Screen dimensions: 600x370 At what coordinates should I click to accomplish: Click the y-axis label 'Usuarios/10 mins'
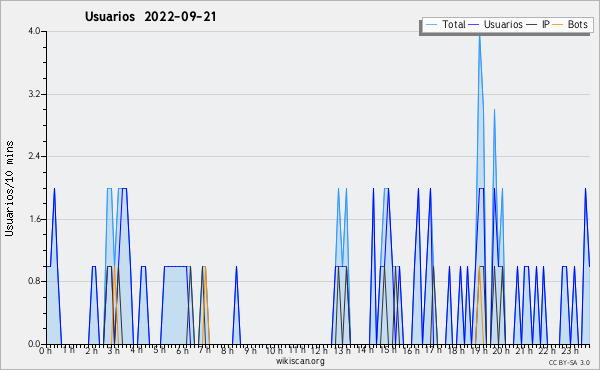coord(9,188)
